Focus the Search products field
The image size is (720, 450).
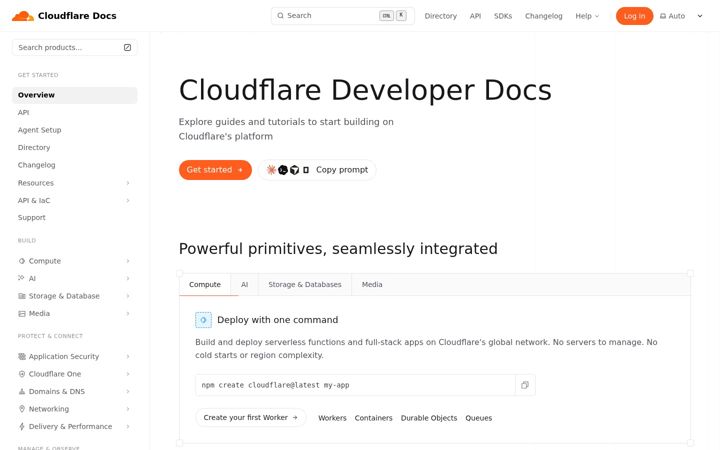74,47
